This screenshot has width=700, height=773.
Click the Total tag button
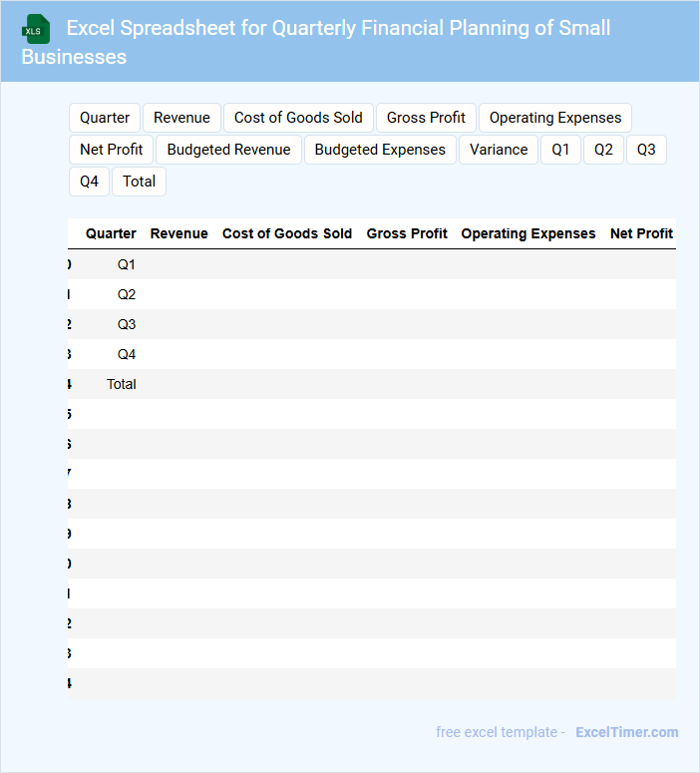(x=139, y=182)
